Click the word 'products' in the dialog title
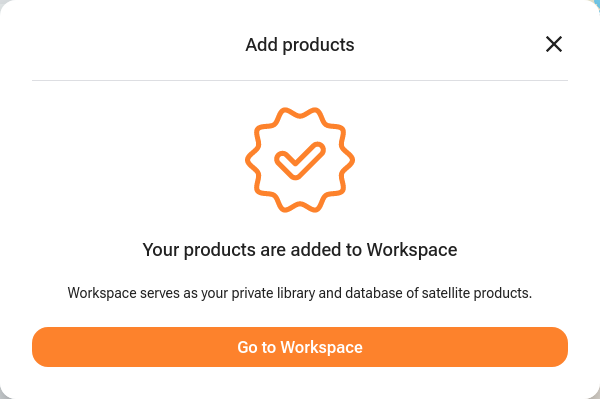This screenshot has width=600, height=399. (x=318, y=46)
